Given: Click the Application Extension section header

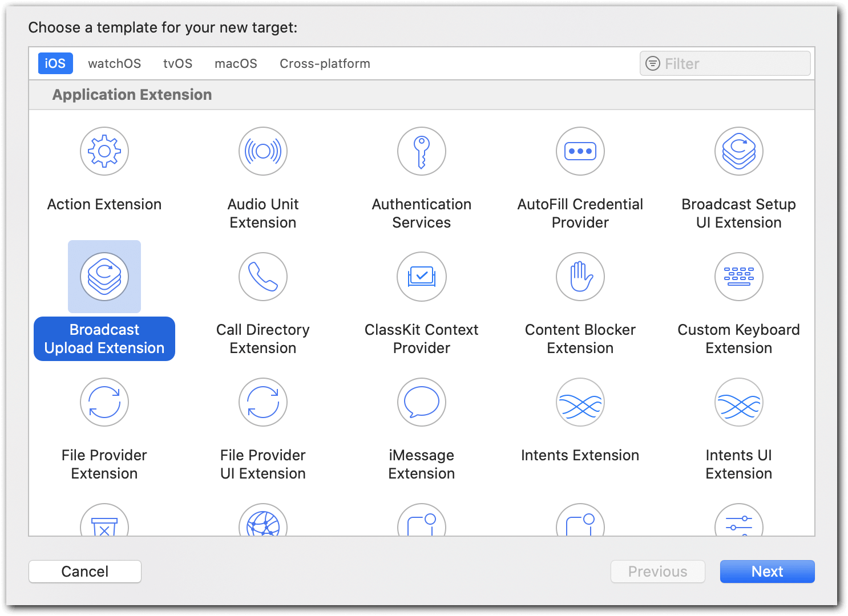Looking at the screenshot, I should [x=132, y=95].
